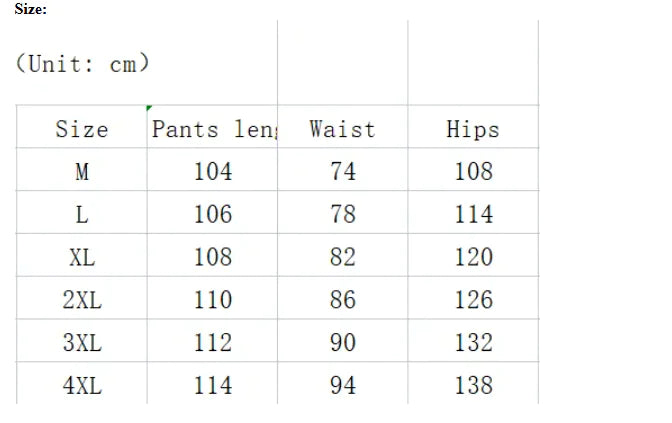Click the "Waist" column header cell
Viewport: 672px width, 423px height.
[342, 129]
